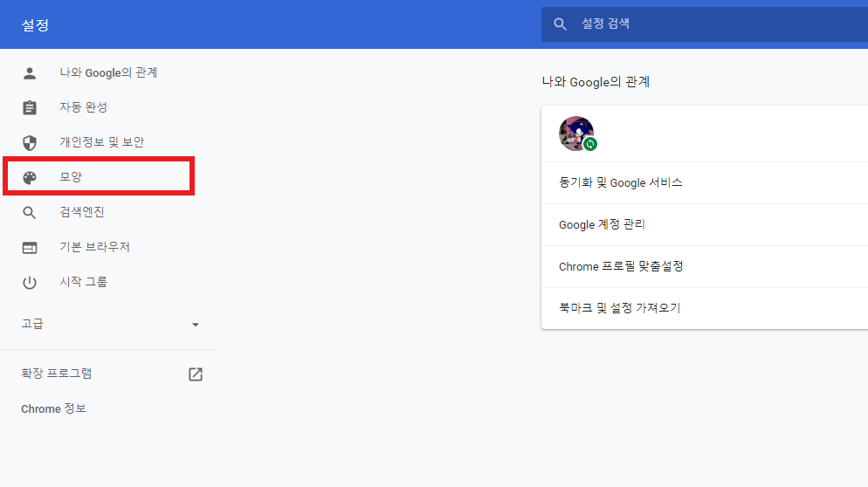868x487 pixels.
Task: Click the 설정 검색 input field
Action: (x=705, y=24)
